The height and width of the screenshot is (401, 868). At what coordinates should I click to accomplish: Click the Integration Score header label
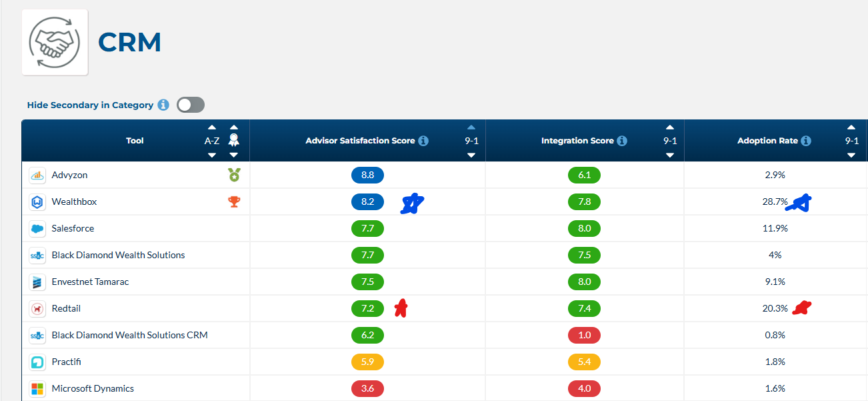point(577,141)
